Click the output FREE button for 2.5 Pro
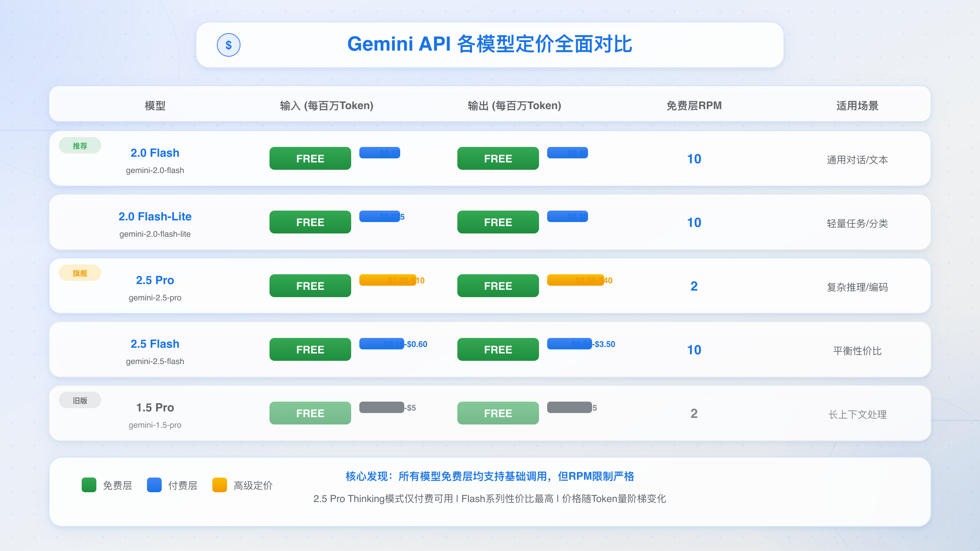 (498, 286)
